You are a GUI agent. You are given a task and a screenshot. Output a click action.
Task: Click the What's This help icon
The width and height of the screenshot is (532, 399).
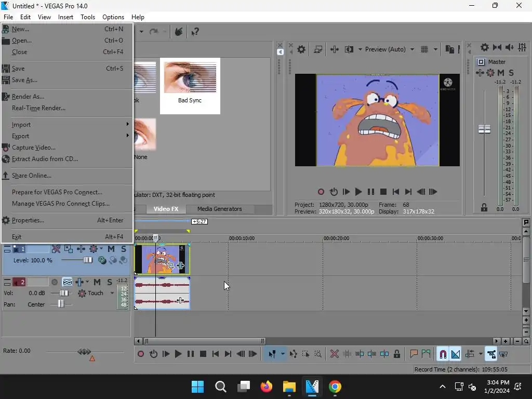(x=195, y=32)
